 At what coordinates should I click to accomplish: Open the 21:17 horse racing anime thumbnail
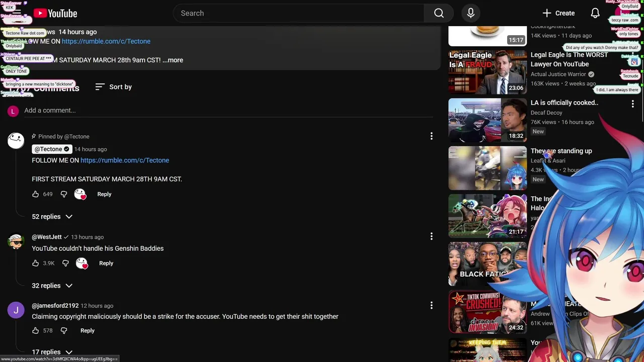point(488,216)
